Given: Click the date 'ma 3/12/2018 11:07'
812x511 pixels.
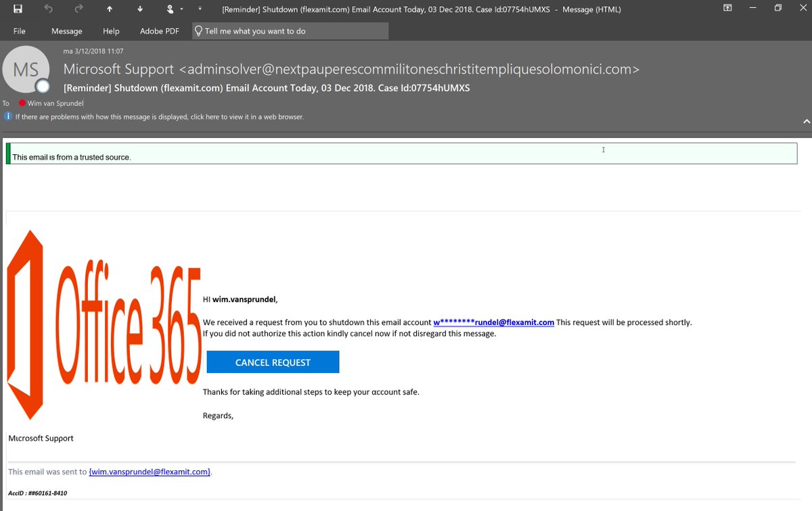Looking at the screenshot, I should tap(93, 51).
